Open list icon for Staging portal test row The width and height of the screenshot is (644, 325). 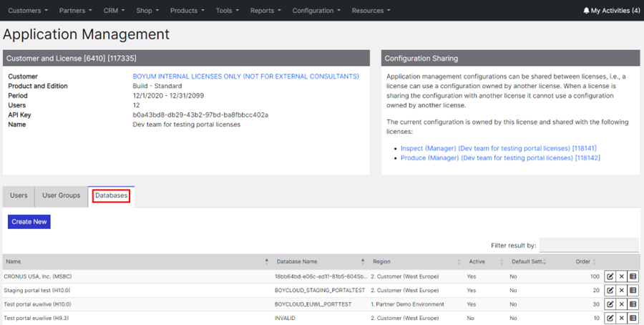pos(633,291)
